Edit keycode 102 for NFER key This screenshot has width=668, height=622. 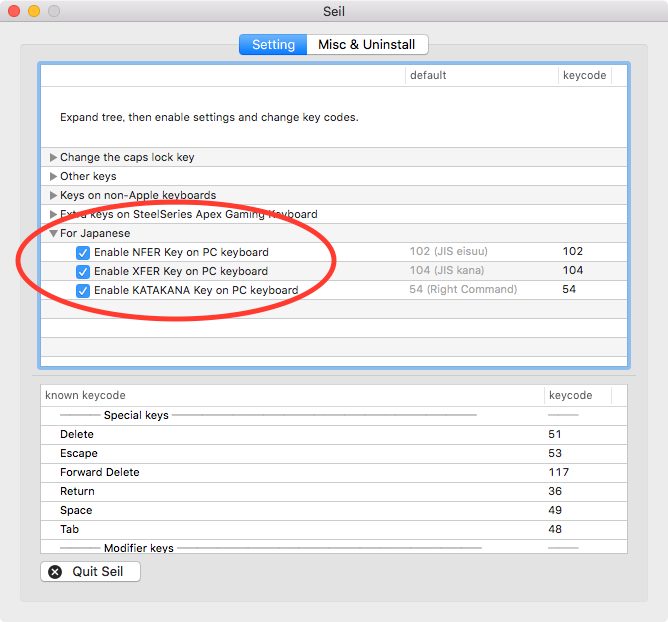(573, 251)
